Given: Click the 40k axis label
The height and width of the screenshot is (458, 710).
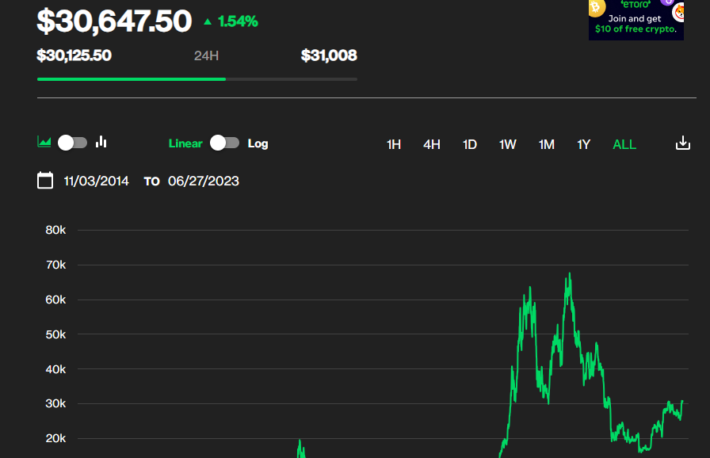Looking at the screenshot, I should coord(56,370).
